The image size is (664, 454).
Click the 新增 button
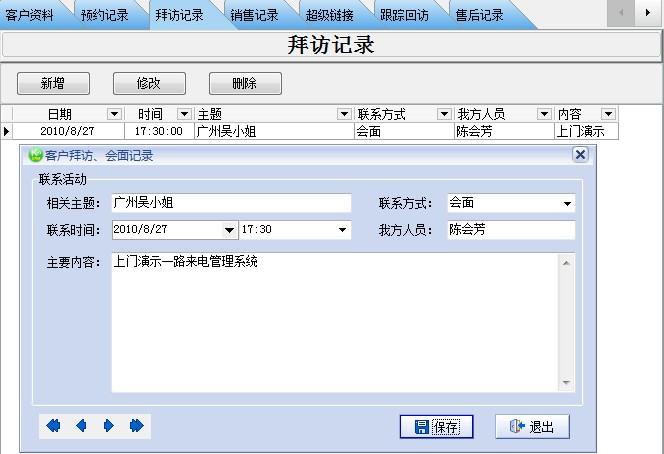tap(53, 84)
